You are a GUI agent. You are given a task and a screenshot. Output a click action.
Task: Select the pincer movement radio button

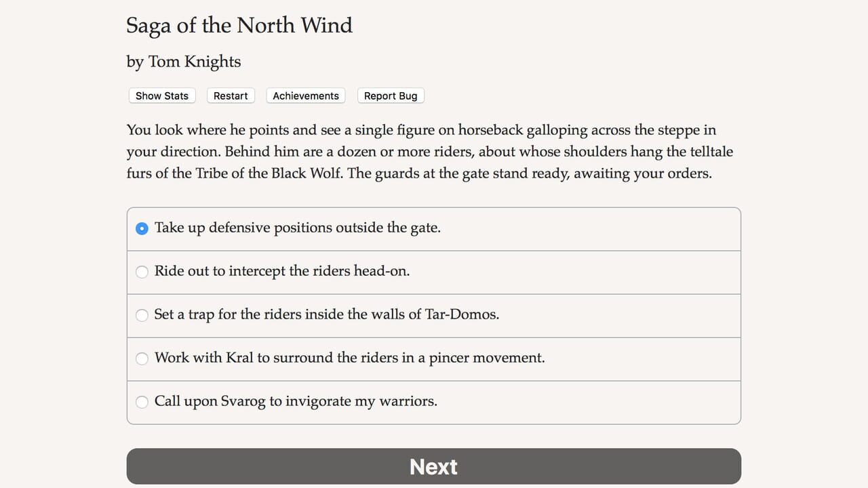142,359
